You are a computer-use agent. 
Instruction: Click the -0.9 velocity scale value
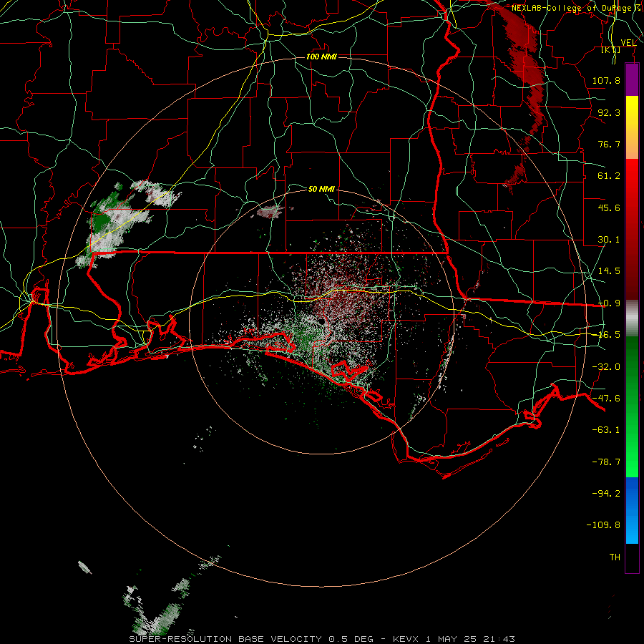[609, 303]
